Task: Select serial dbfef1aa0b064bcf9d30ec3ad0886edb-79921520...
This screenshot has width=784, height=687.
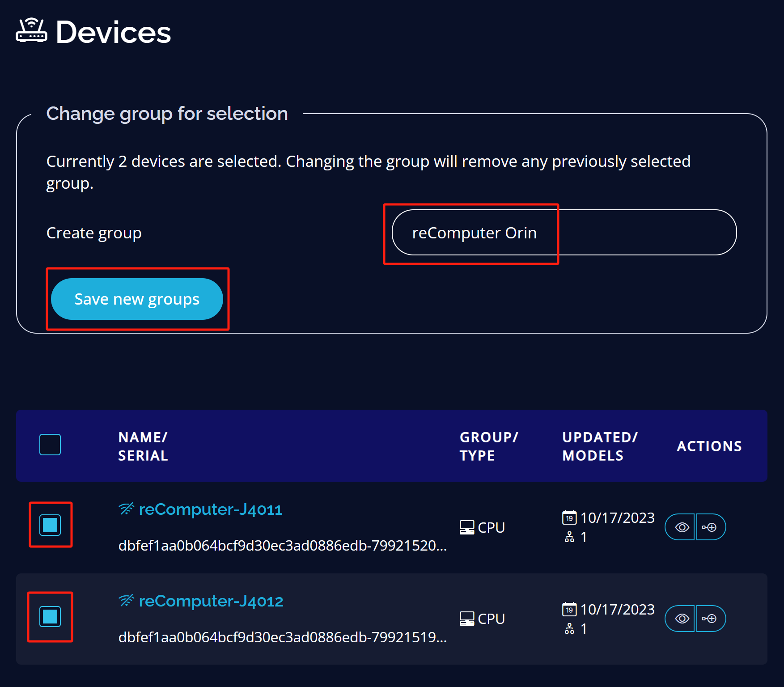Action: 283,546
